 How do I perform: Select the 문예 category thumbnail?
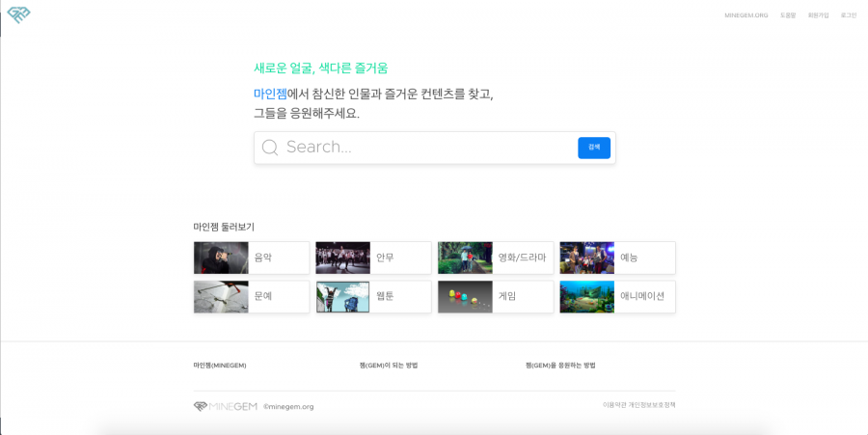pyautogui.click(x=221, y=297)
